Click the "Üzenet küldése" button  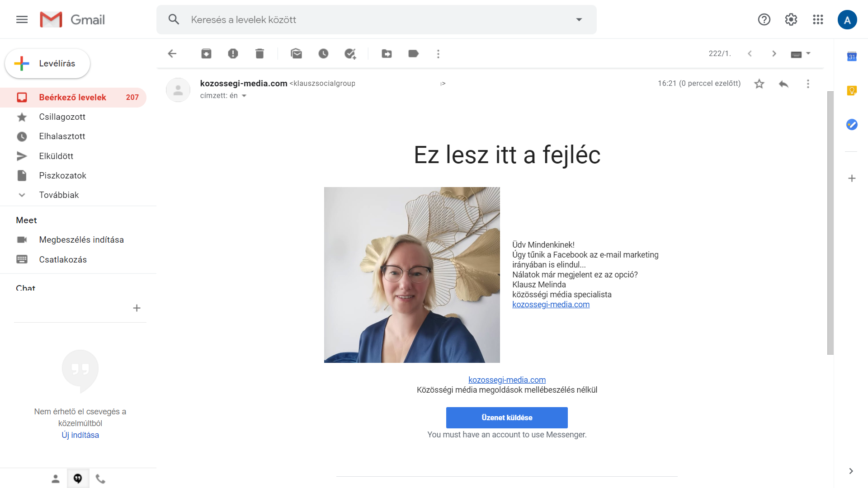pyautogui.click(x=507, y=418)
